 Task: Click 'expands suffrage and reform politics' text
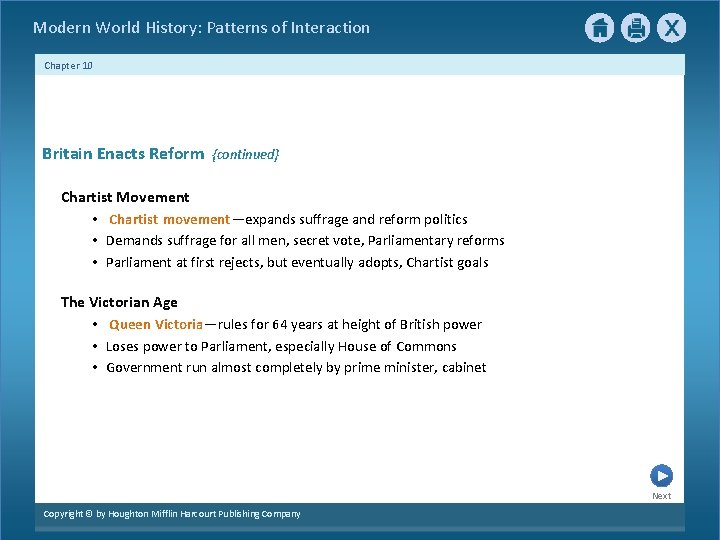coord(356,219)
